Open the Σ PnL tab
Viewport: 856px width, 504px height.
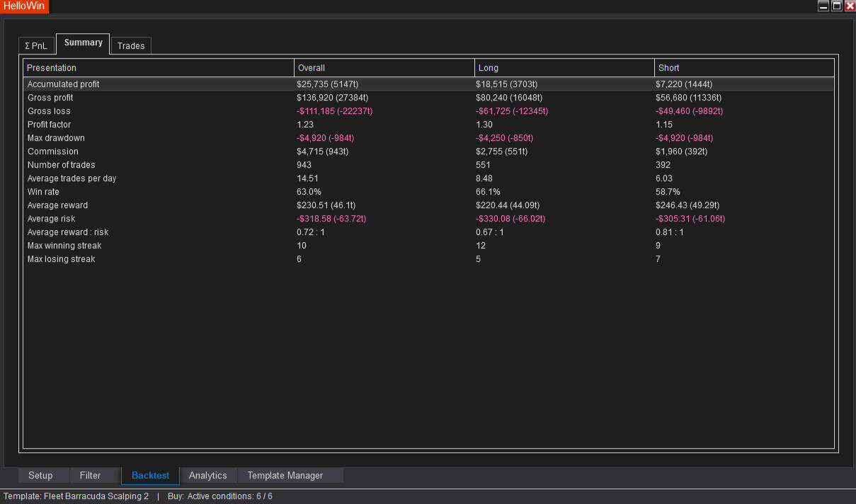coord(36,46)
